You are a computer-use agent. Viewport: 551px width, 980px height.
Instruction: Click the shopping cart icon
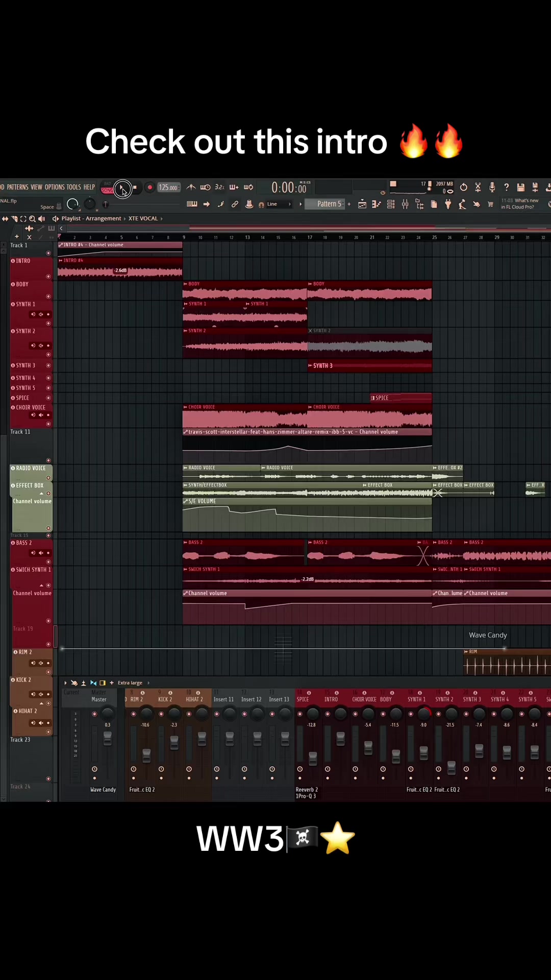[490, 204]
